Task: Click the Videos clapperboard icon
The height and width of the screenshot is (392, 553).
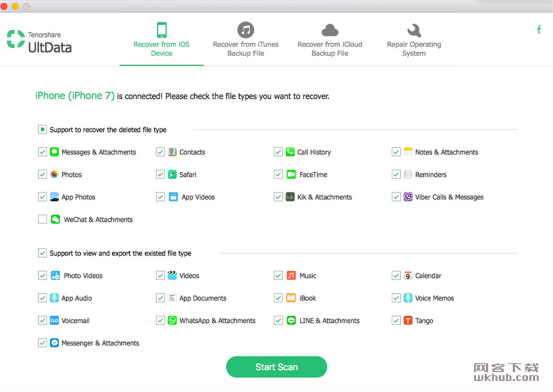Action: point(172,275)
